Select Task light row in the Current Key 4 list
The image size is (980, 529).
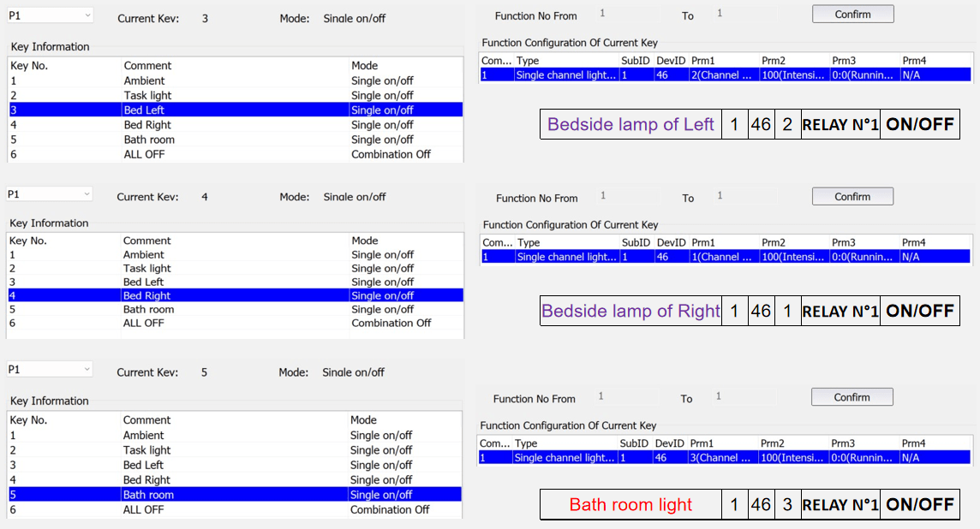click(146, 268)
